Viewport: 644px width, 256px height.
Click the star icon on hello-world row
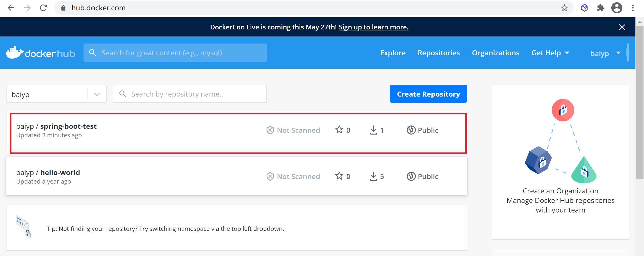click(x=339, y=176)
